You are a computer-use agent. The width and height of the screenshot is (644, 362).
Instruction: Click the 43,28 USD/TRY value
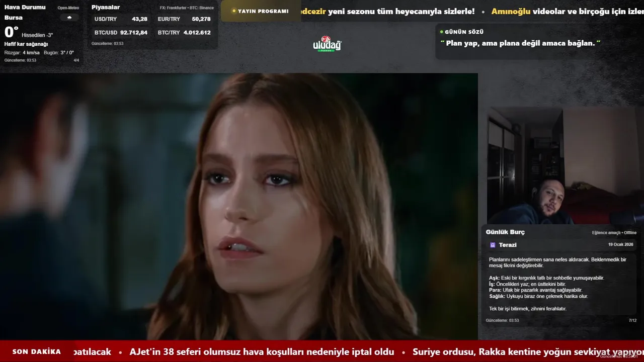[x=139, y=19]
